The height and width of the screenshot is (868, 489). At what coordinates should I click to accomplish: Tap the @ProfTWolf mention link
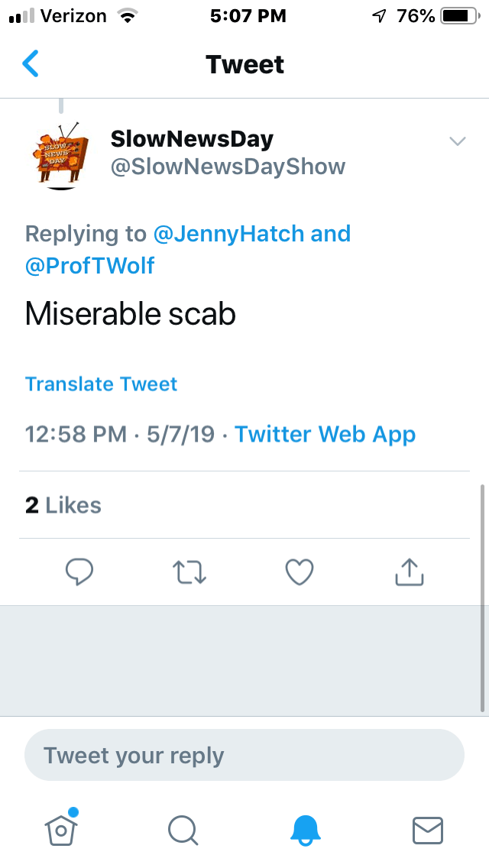[x=90, y=266]
